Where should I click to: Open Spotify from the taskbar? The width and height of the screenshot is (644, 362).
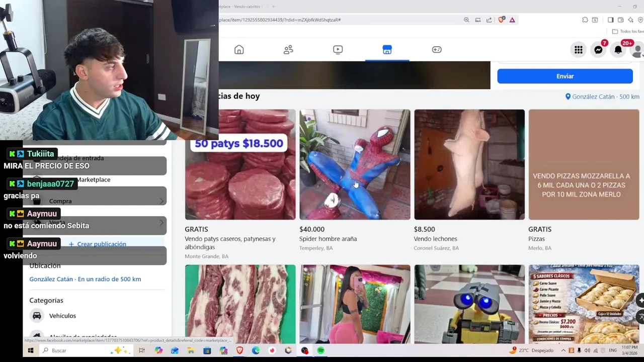320,350
